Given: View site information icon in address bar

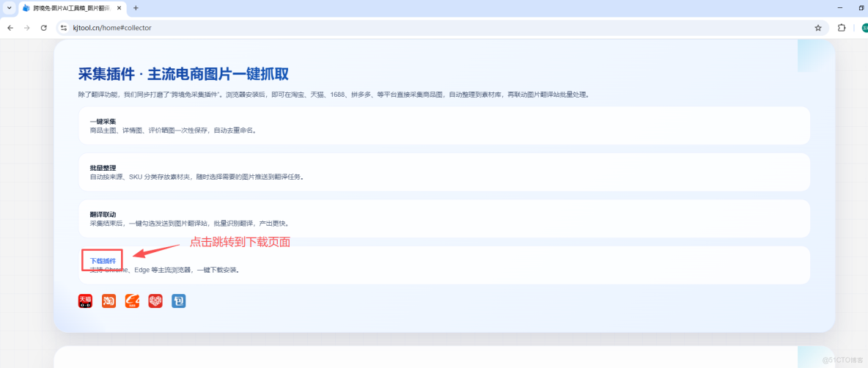Looking at the screenshot, I should tap(64, 28).
